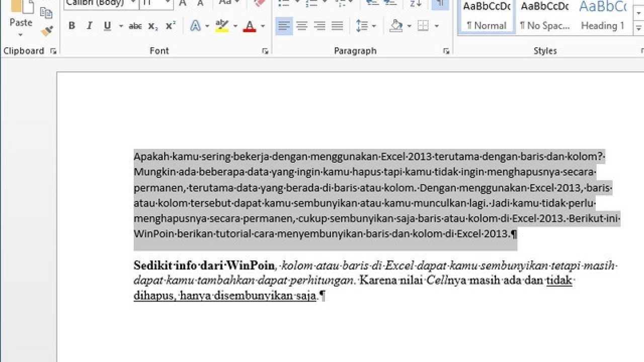The height and width of the screenshot is (362, 644).
Task: Open the Change Case (Aa) menu
Action: coord(228,3)
